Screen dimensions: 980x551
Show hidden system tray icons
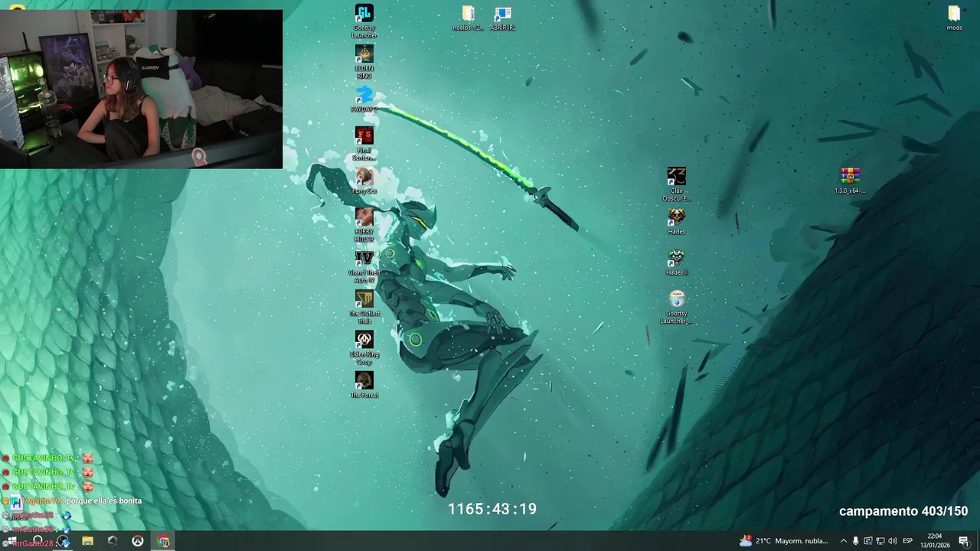click(843, 541)
